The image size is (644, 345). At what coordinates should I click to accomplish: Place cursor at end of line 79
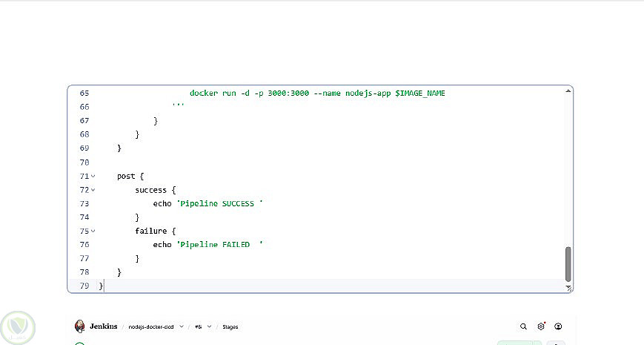pyautogui.click(x=104, y=286)
